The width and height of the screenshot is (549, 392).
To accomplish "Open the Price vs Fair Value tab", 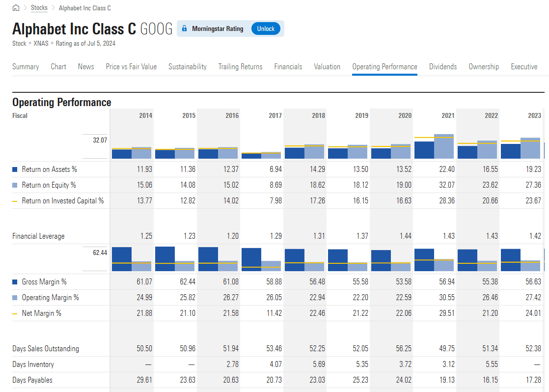I will (x=131, y=66).
